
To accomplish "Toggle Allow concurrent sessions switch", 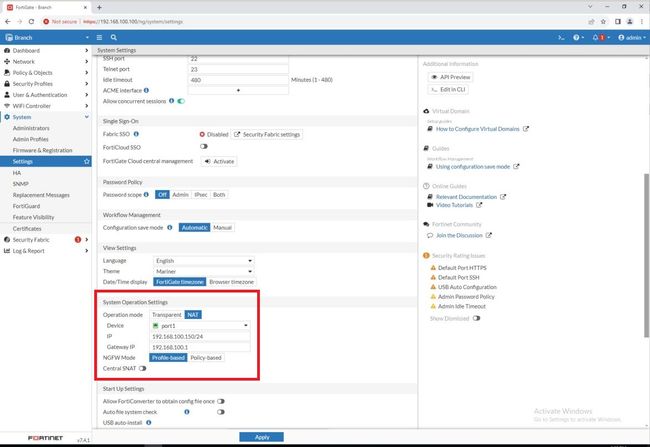I will click(181, 101).
